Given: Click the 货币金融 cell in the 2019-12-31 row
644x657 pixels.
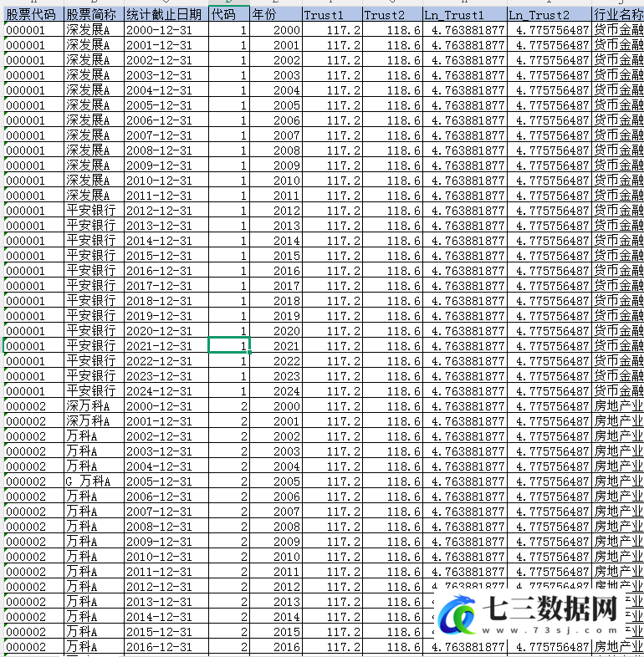Looking at the screenshot, I should point(618,316).
